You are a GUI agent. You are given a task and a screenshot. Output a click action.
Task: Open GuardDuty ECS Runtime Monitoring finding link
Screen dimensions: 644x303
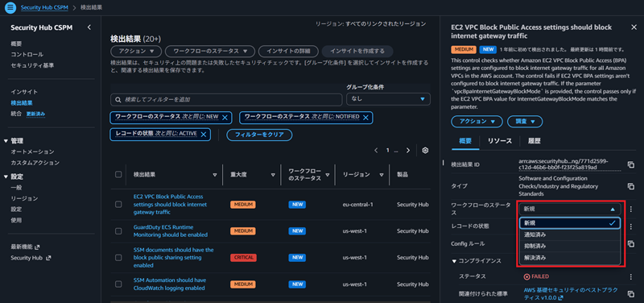tap(171, 231)
